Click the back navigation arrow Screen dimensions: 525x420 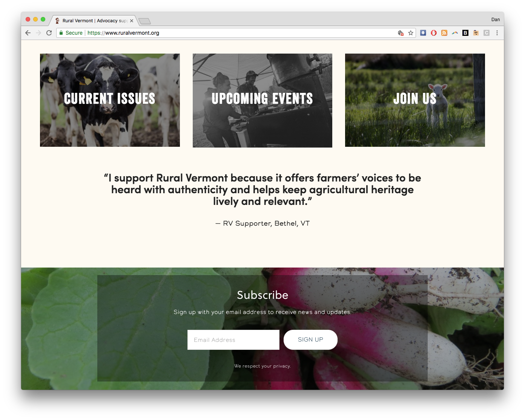tap(28, 33)
